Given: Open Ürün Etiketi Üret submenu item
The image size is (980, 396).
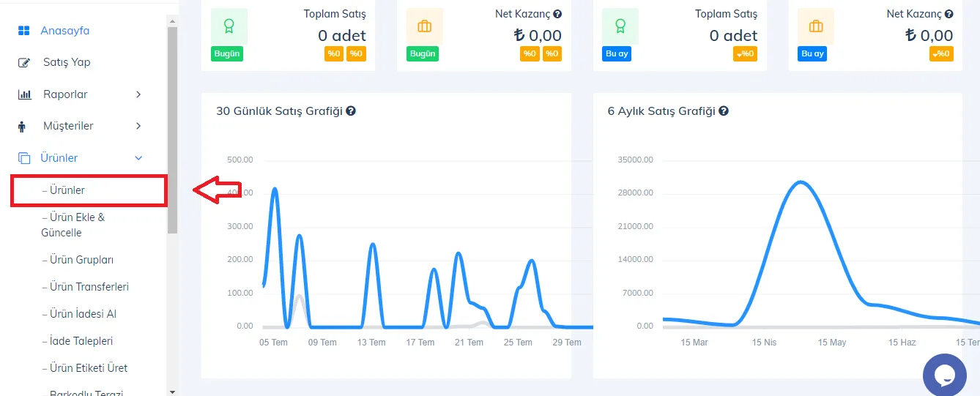Looking at the screenshot, I should (x=84, y=368).
